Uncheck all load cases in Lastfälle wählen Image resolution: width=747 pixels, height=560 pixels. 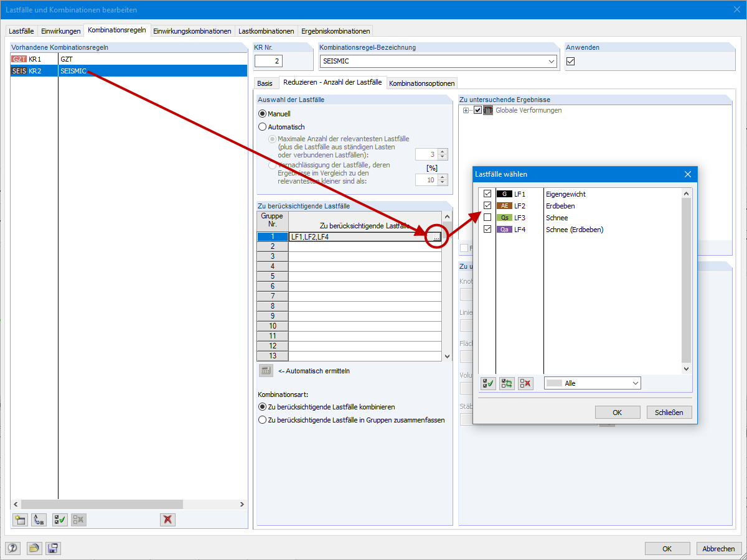point(525,383)
